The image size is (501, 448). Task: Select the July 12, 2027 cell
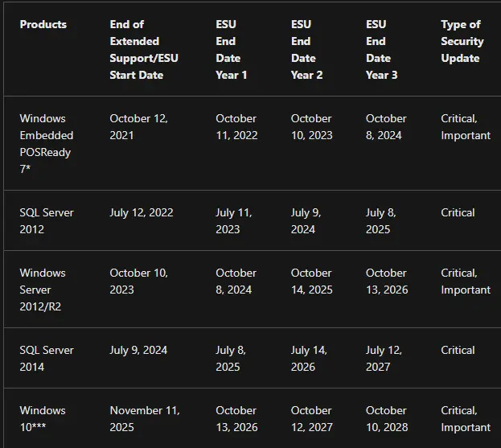tap(384, 358)
